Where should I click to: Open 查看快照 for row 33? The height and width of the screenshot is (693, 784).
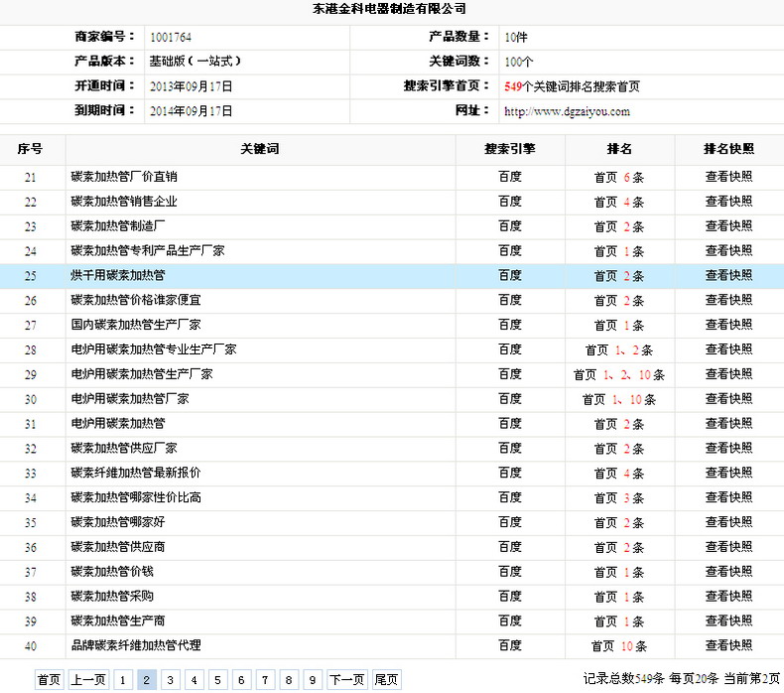(728, 473)
